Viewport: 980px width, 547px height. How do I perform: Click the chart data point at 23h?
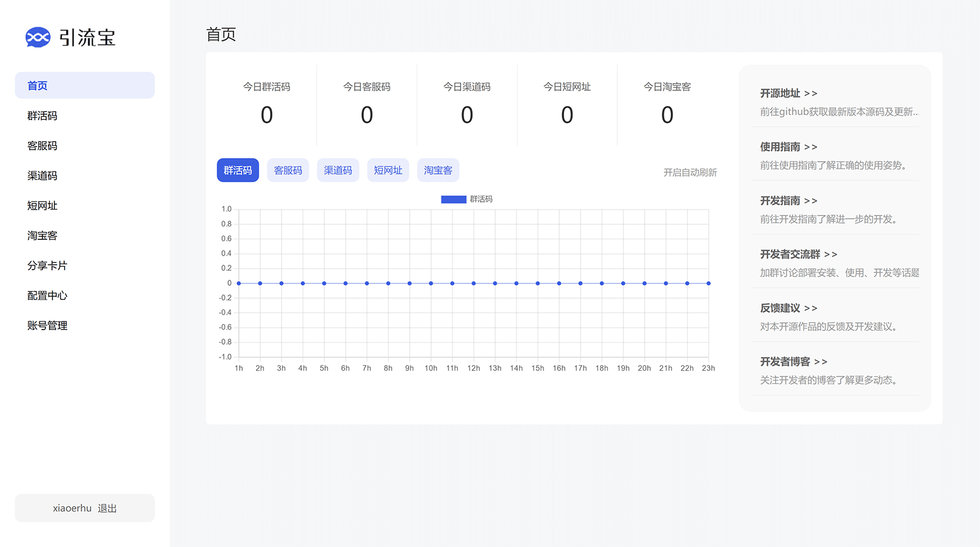point(708,283)
